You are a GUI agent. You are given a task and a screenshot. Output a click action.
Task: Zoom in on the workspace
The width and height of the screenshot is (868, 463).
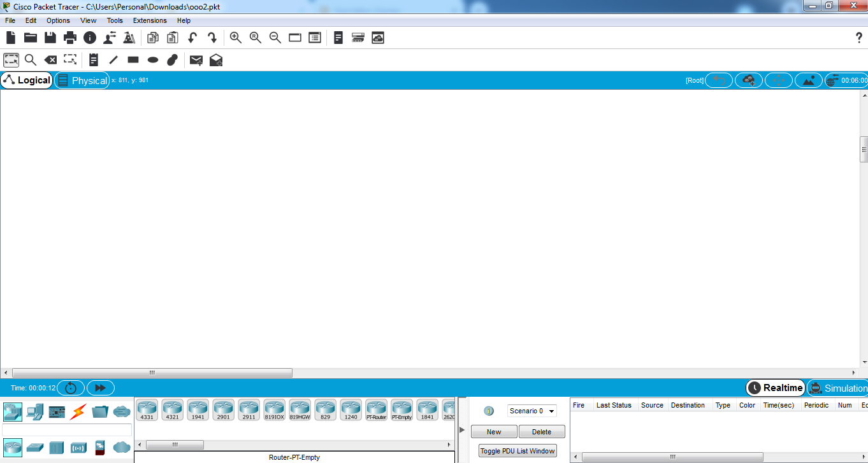[x=236, y=38]
